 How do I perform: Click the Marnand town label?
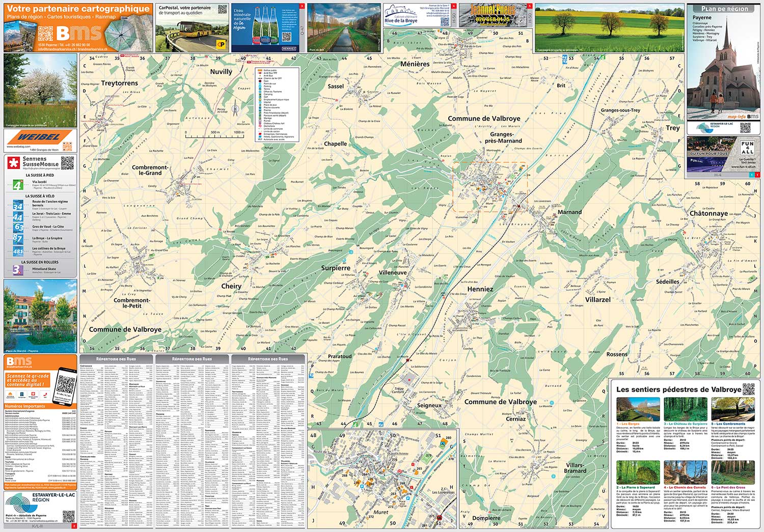pyautogui.click(x=569, y=212)
